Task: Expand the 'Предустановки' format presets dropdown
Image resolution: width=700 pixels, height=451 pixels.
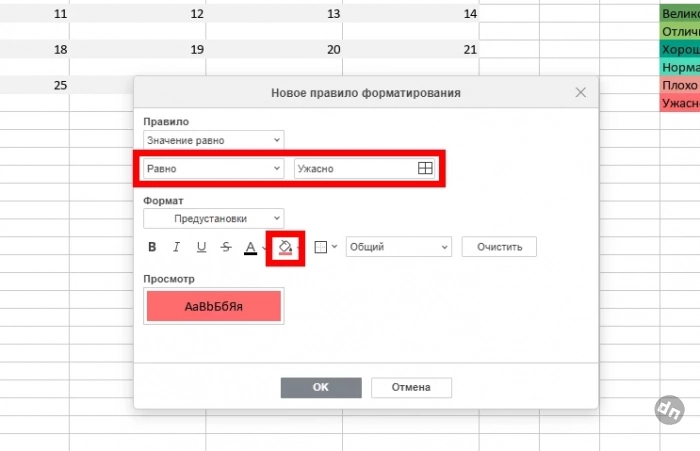Action: [x=213, y=218]
